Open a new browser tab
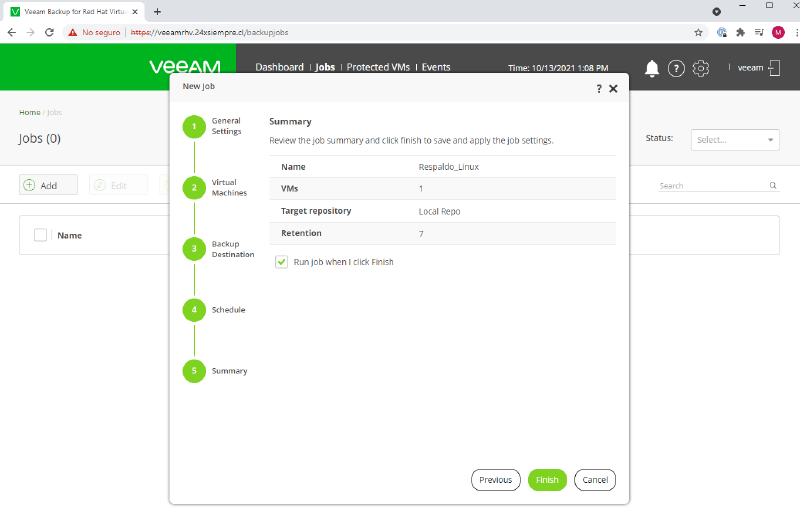Viewport: 800px width, 511px height. pos(157,11)
